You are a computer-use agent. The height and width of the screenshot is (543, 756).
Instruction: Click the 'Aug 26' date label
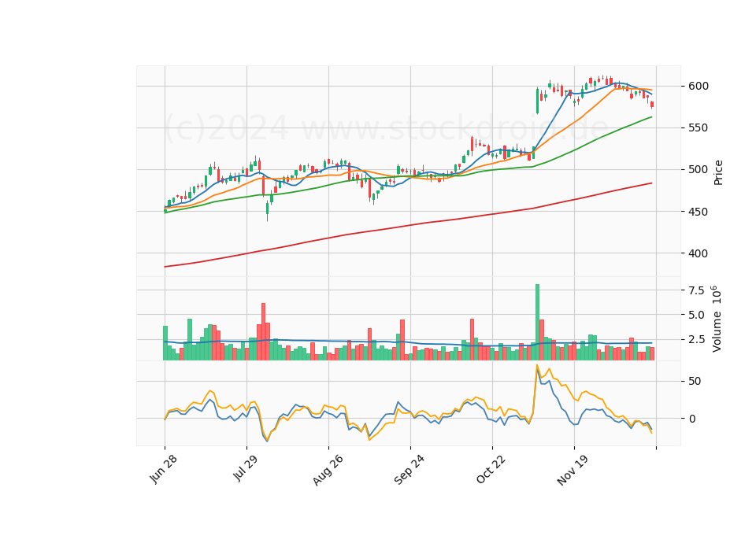(x=328, y=470)
